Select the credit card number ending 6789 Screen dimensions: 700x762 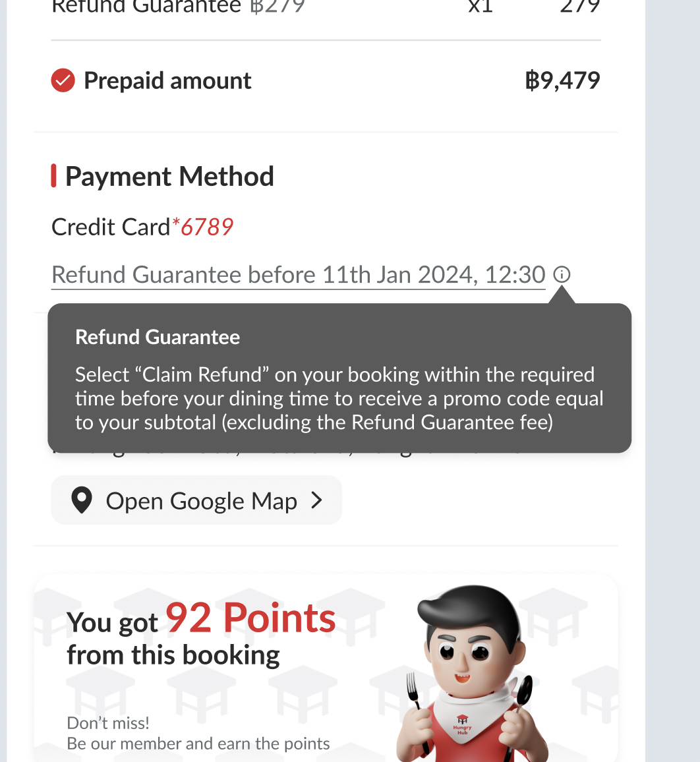point(207,227)
